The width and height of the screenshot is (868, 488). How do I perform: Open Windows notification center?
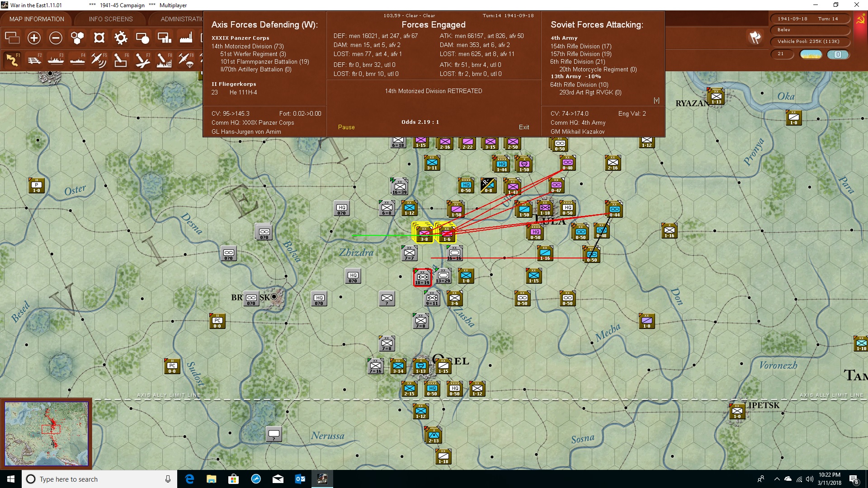click(854, 479)
